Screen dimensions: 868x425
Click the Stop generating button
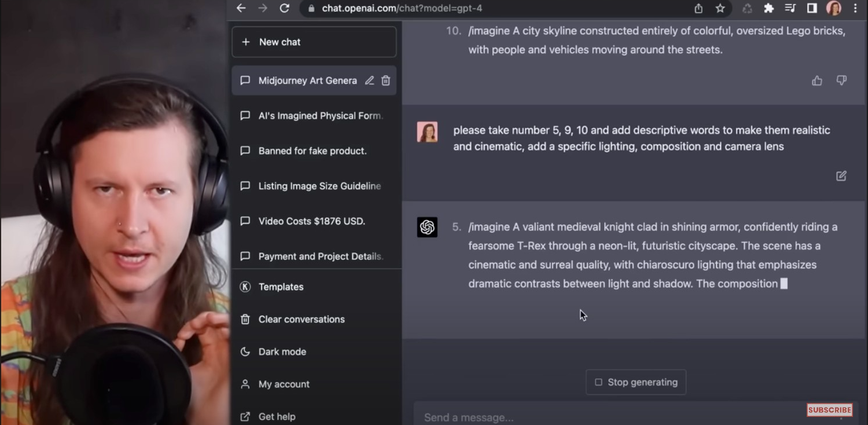[635, 382]
